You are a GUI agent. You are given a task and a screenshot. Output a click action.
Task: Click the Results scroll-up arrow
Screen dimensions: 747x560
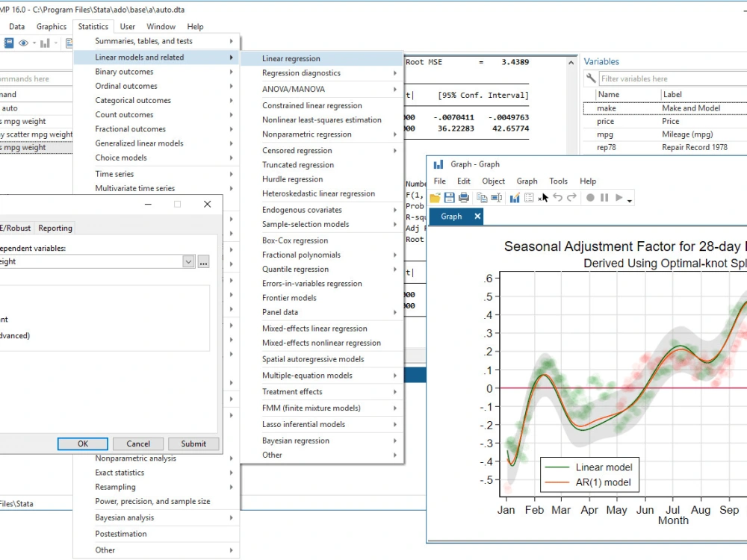click(571, 63)
